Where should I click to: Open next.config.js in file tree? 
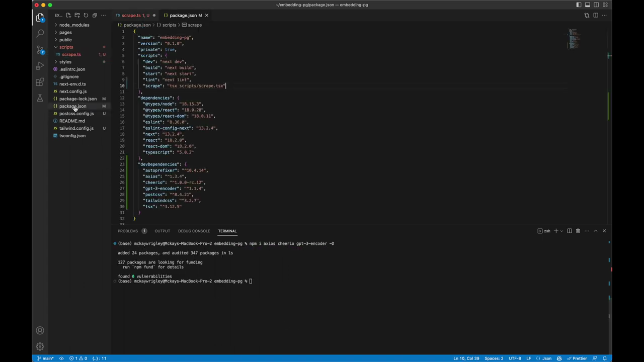click(80, 92)
